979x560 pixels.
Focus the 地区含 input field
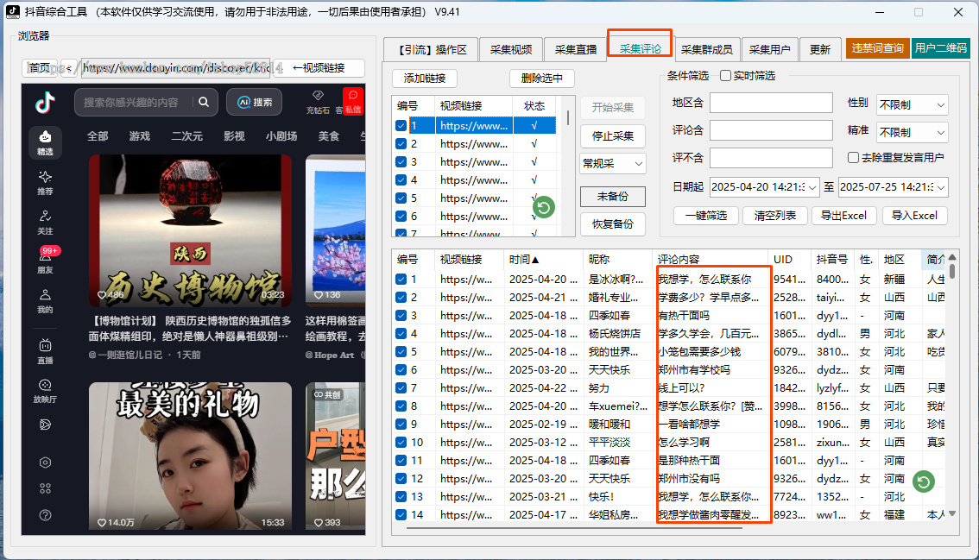tap(771, 103)
